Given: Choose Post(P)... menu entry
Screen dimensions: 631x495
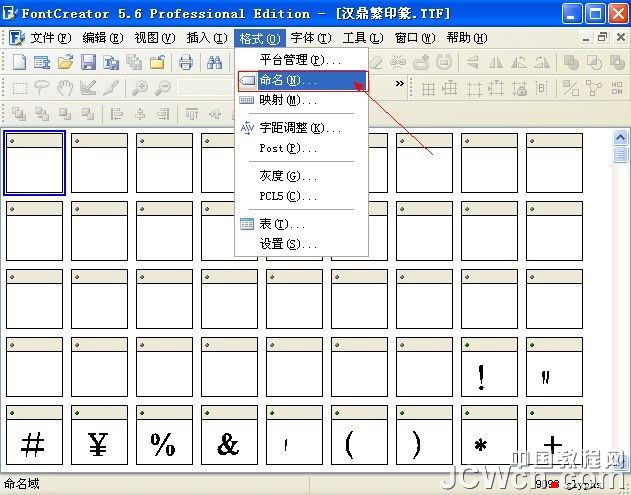Looking at the screenshot, I should tap(301, 148).
